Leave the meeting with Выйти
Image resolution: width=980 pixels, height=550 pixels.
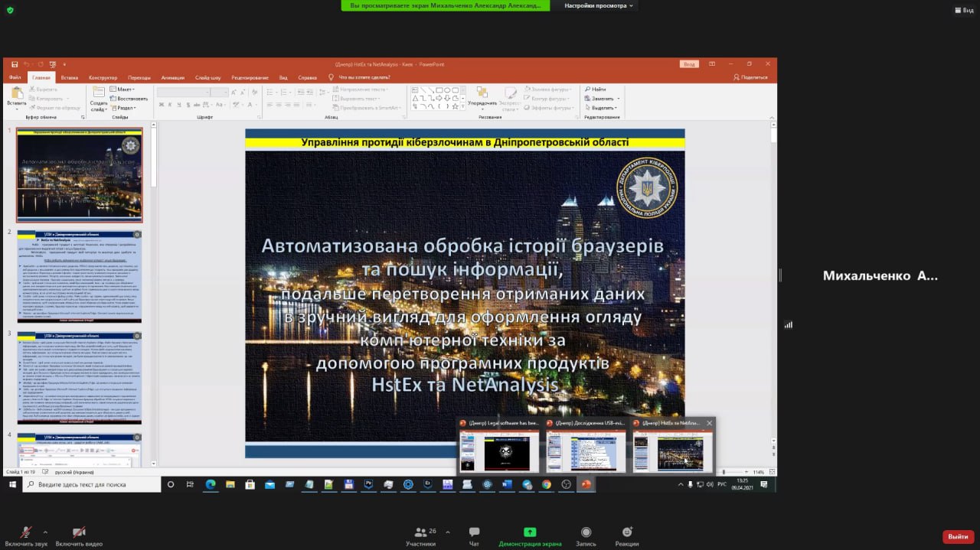click(x=958, y=536)
